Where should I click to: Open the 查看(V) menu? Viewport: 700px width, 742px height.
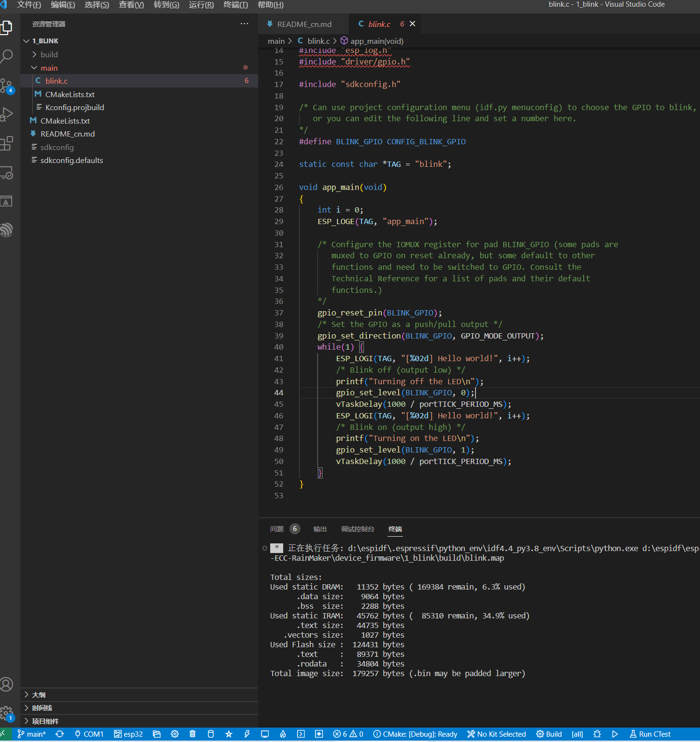coord(131,5)
